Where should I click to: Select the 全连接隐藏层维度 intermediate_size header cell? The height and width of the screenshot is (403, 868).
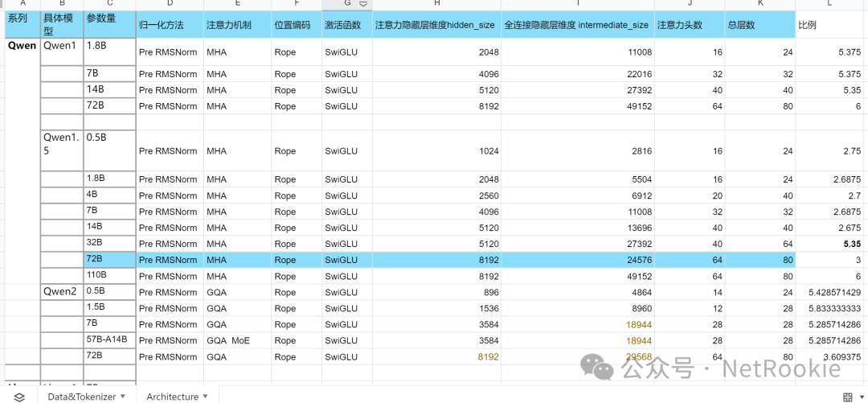[578, 25]
